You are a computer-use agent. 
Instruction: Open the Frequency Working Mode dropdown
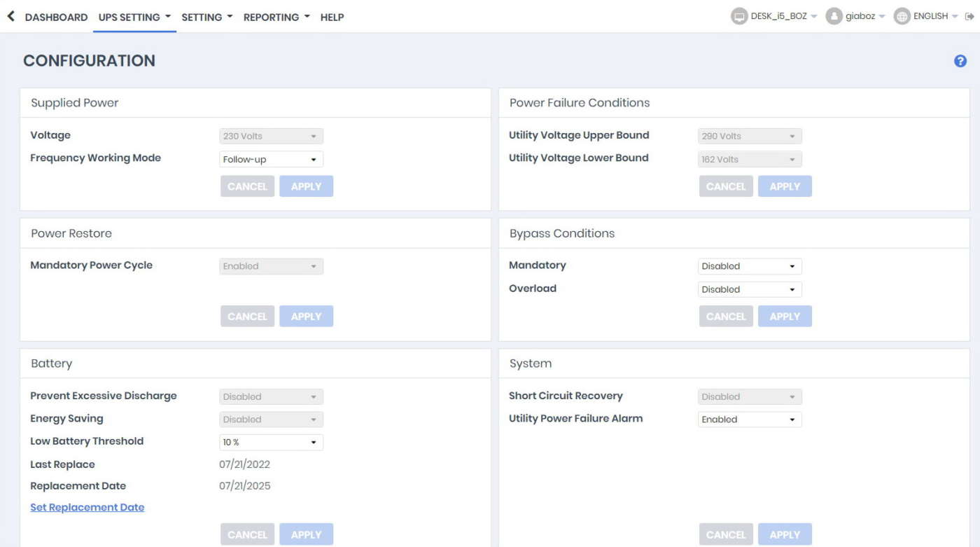[271, 159]
